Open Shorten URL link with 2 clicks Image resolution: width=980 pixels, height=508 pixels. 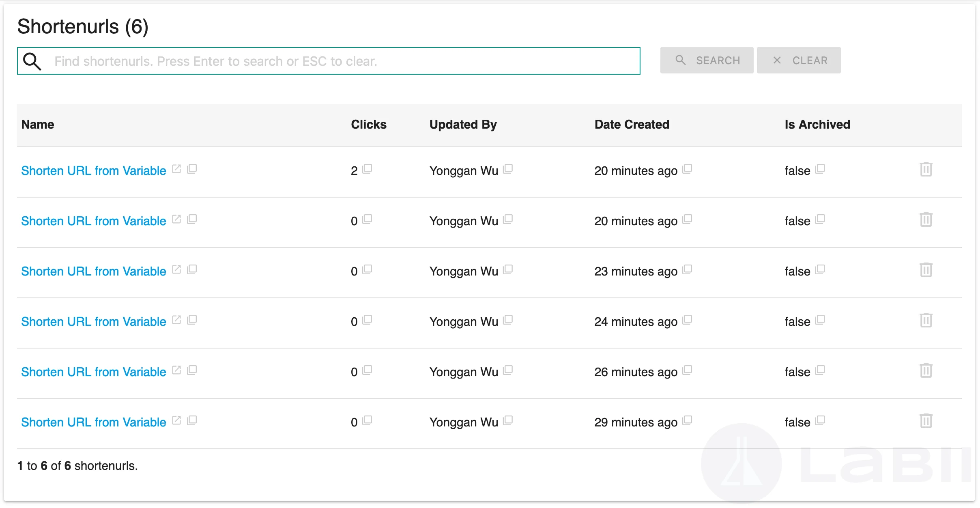[94, 170]
